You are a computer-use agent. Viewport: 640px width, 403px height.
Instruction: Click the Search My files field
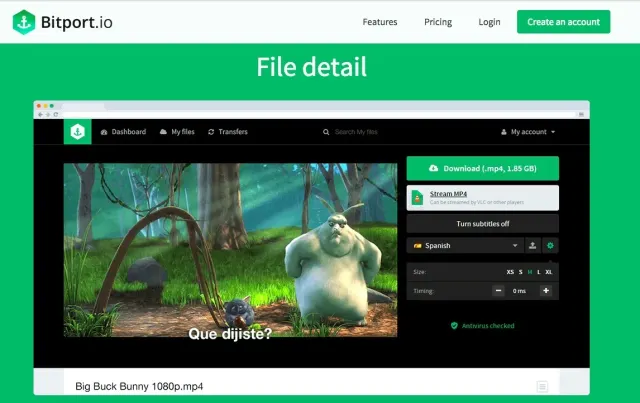pos(356,132)
